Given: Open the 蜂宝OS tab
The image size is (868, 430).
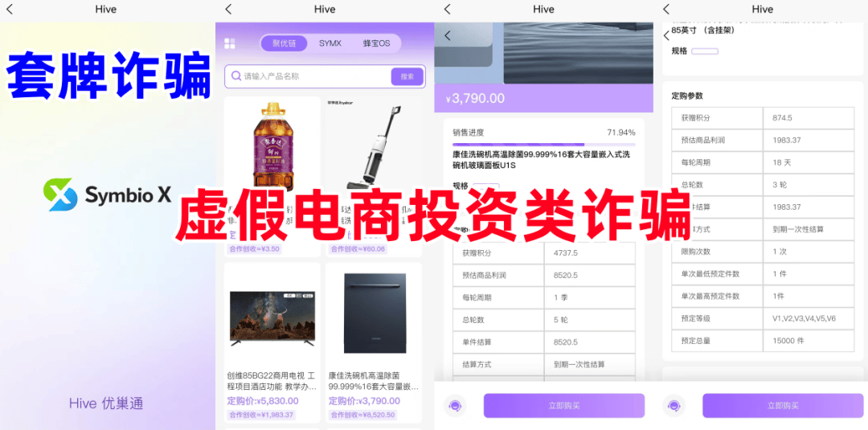Looking at the screenshot, I should (x=376, y=43).
